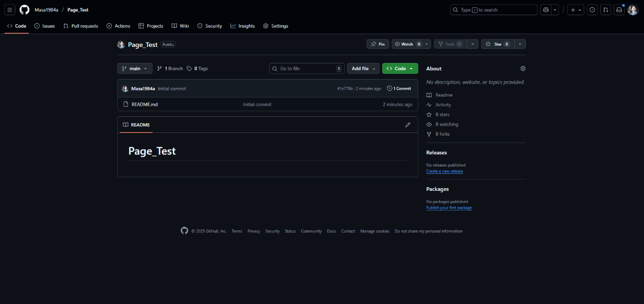Expand the main branch selector
The image size is (644, 304).
(135, 69)
